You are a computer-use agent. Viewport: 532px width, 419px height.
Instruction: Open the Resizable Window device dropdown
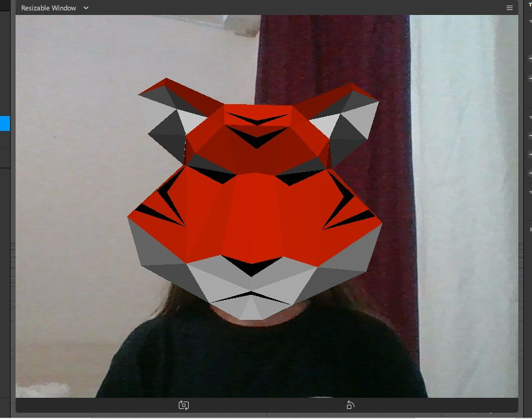(x=55, y=8)
